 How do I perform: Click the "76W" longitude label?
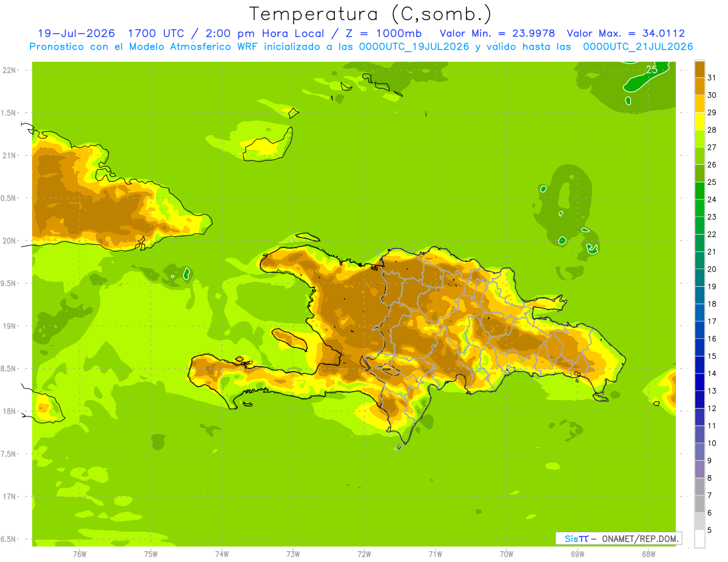point(79,554)
